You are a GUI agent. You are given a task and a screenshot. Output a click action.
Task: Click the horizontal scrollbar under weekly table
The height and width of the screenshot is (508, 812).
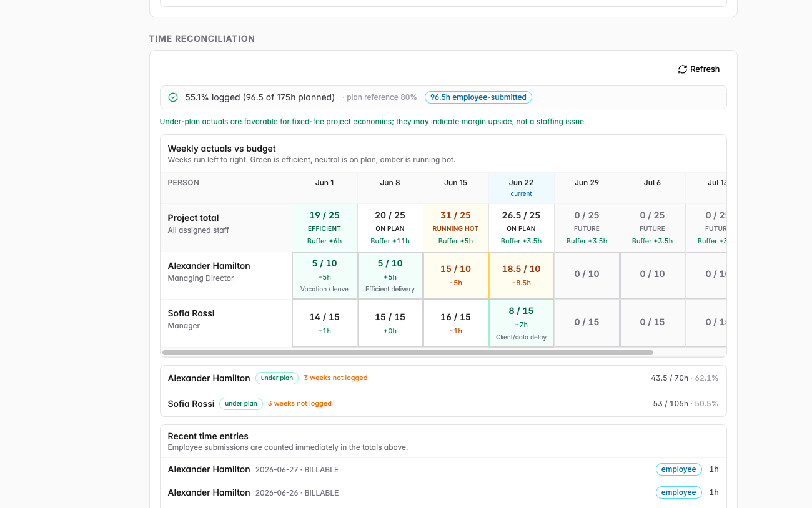pos(408,353)
